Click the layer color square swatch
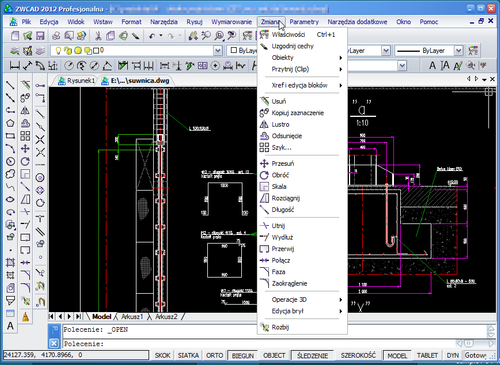 pos(96,51)
